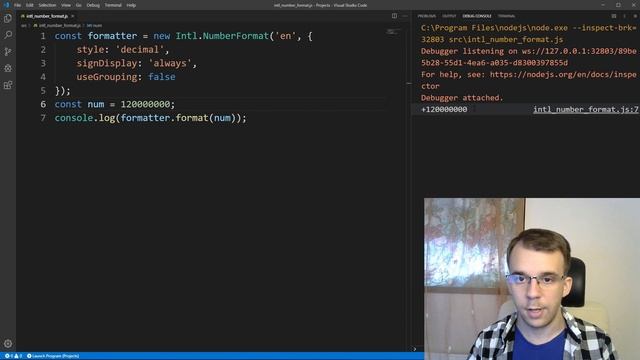Click the 'false' value on line 4
Image resolution: width=640 pixels, height=360 pixels.
click(x=162, y=77)
